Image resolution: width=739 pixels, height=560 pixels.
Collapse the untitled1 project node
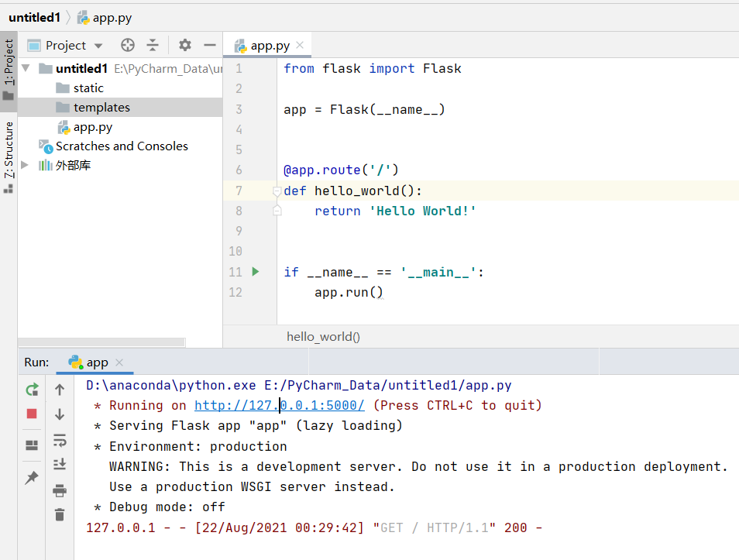pyautogui.click(x=26, y=68)
